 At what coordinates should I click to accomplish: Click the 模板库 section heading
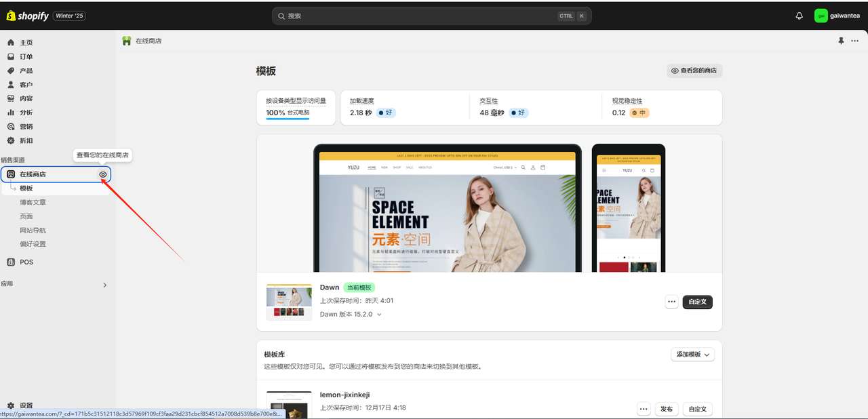[x=274, y=354]
